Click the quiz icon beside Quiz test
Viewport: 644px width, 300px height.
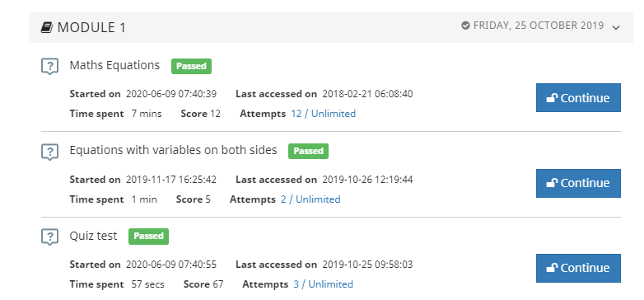(x=49, y=237)
